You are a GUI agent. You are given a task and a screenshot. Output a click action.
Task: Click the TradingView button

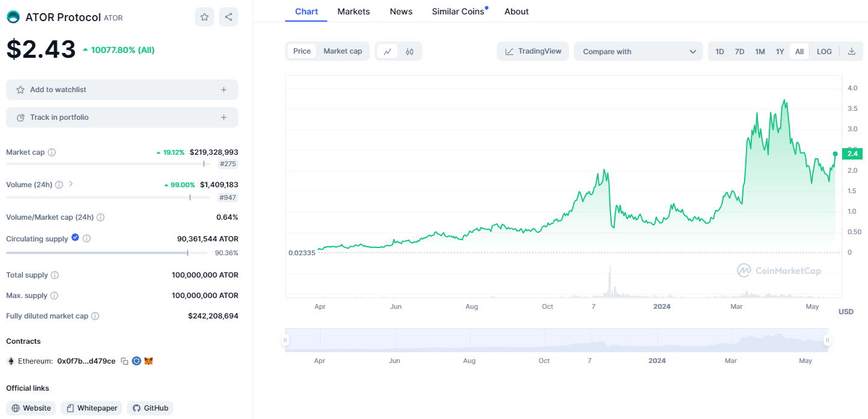click(533, 51)
